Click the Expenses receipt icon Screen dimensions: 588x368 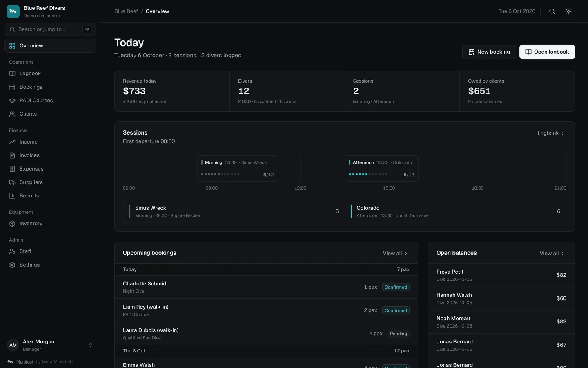pos(12,169)
